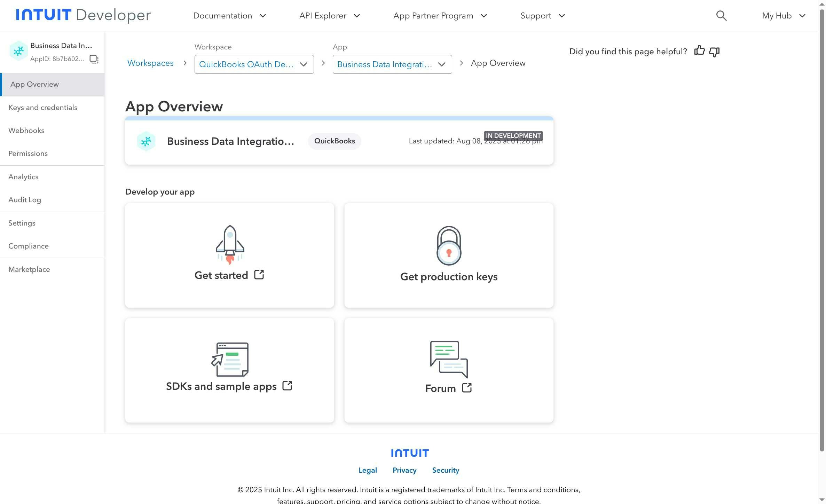Click the Business Data In… sidebar header name
The height and width of the screenshot is (504, 826).
tap(61, 46)
